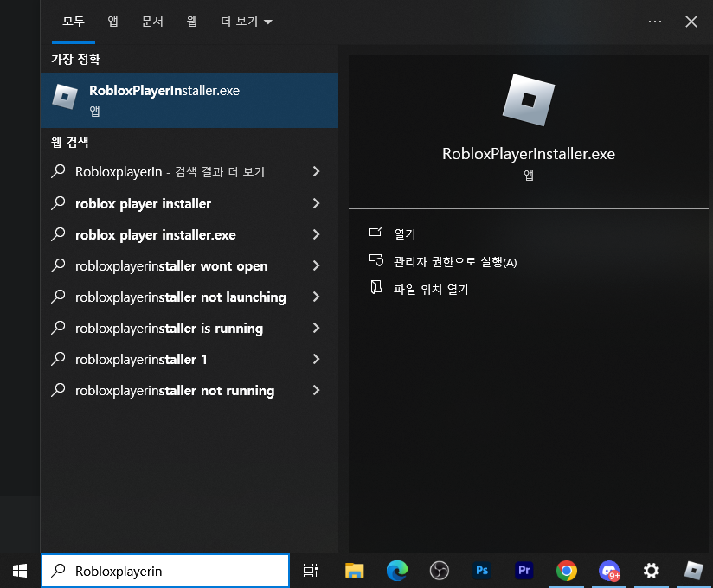
Task: Open OBS Studio from the taskbar
Action: (x=440, y=571)
